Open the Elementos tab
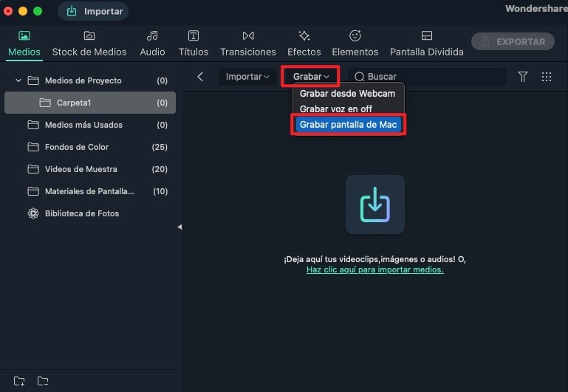This screenshot has width=568, height=392. pyautogui.click(x=355, y=44)
